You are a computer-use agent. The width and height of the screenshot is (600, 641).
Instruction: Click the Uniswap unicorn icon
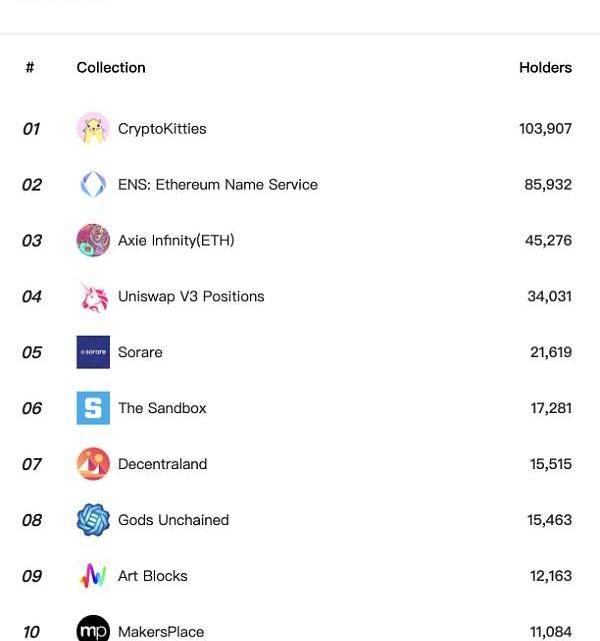click(93, 297)
